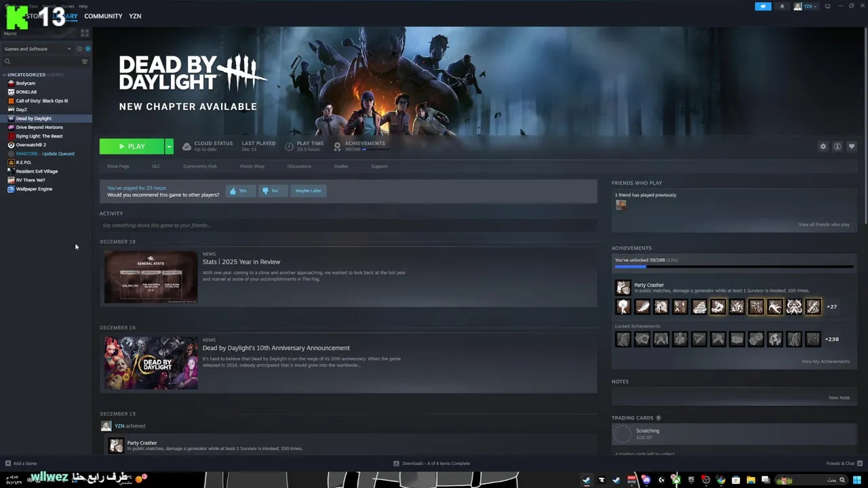Open the notifications bell icon
Viewport: 868px width, 488px height.
[x=782, y=6]
